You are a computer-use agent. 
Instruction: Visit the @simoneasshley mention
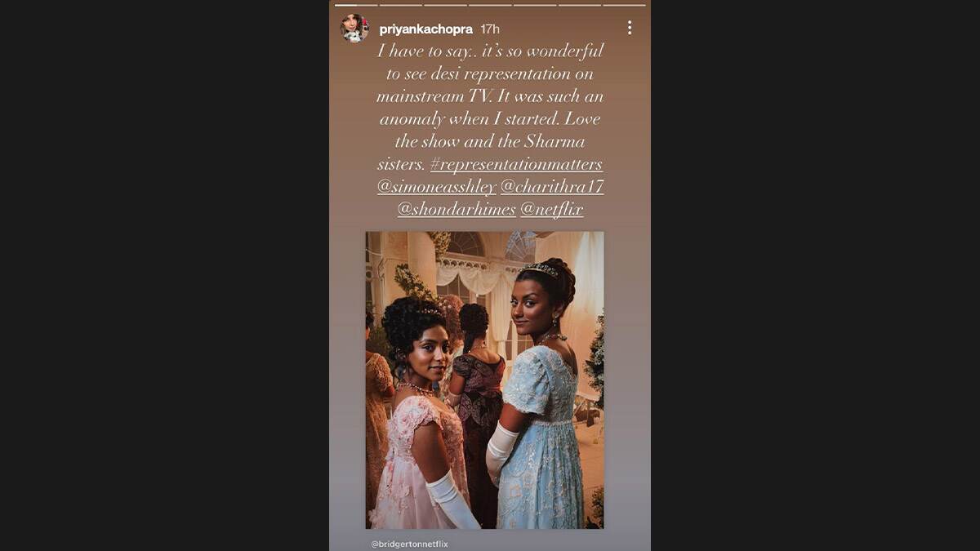437,187
